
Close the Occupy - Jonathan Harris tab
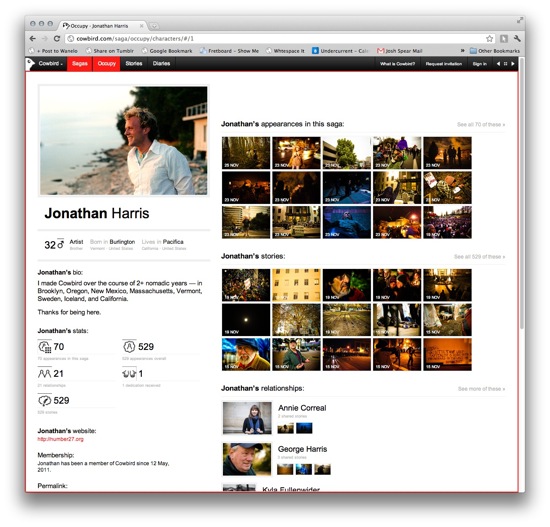(x=141, y=26)
